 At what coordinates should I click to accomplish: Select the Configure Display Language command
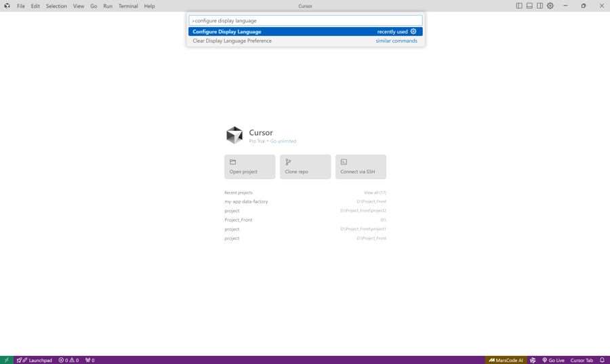(x=306, y=31)
